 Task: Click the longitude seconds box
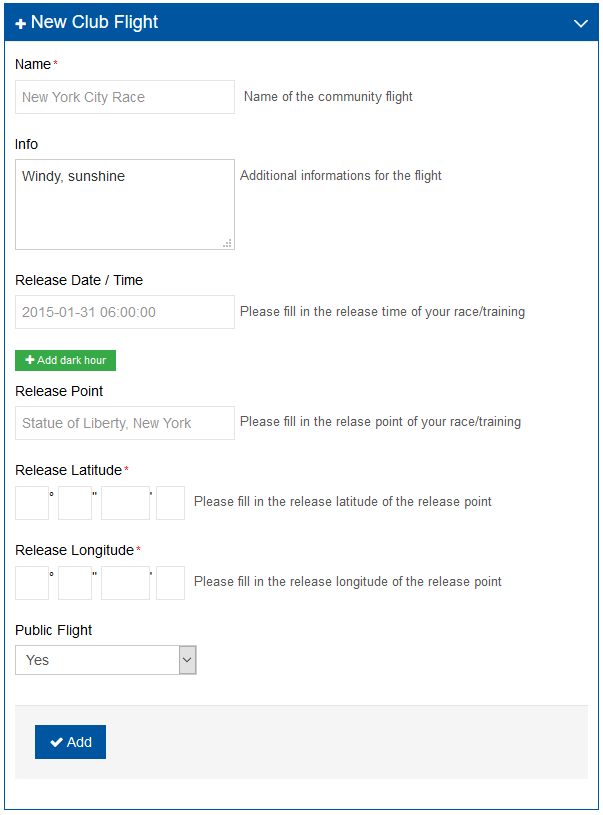pos(125,583)
